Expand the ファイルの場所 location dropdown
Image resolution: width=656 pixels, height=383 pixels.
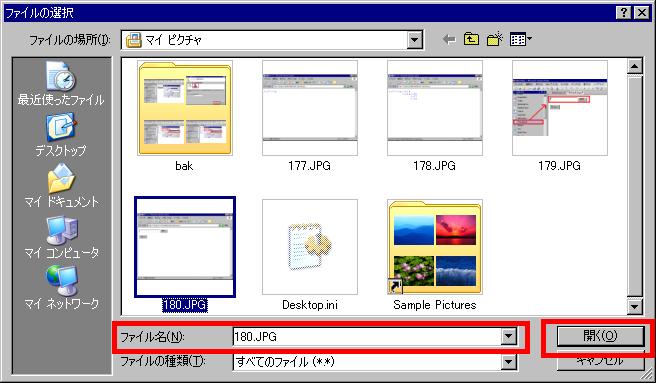pyautogui.click(x=414, y=40)
